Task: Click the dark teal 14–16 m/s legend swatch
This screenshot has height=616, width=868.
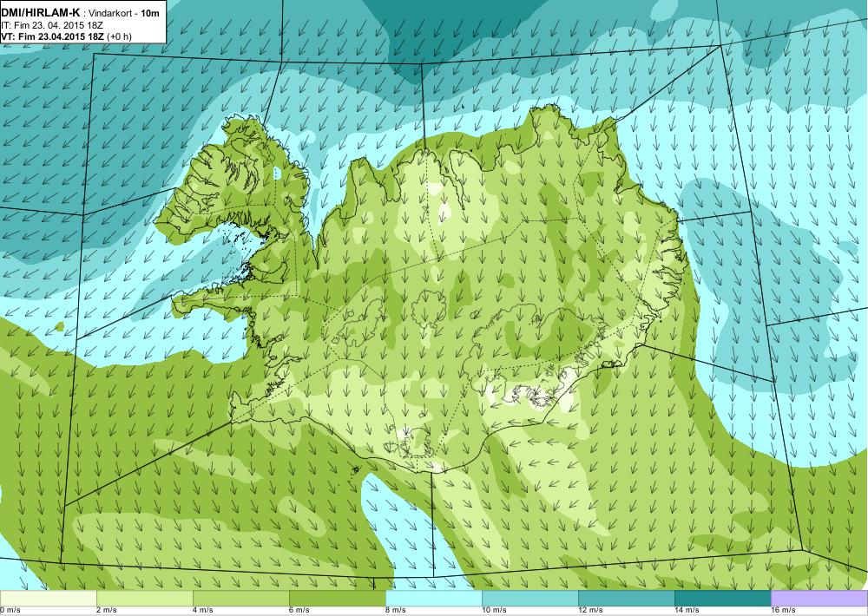Action: tap(723, 599)
